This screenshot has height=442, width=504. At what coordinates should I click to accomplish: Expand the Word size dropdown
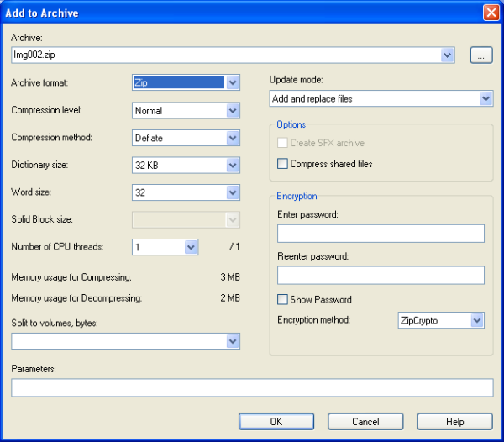(233, 192)
